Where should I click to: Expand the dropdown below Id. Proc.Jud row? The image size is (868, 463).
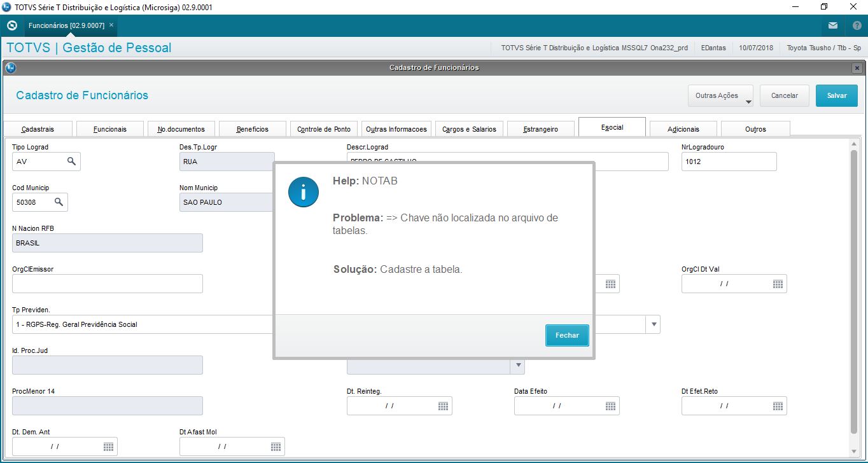pyautogui.click(x=518, y=365)
